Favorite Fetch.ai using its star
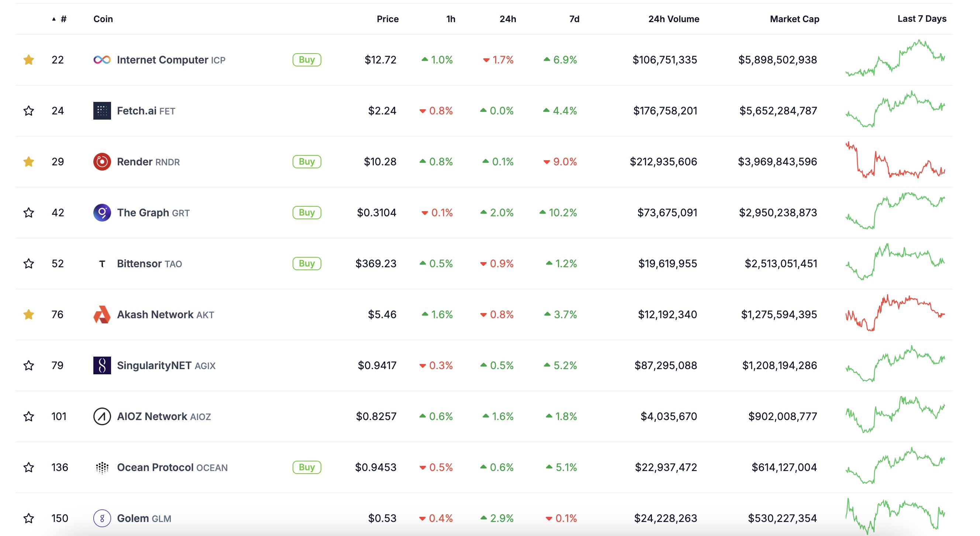Screen dimensions: 980x536 (x=28, y=111)
